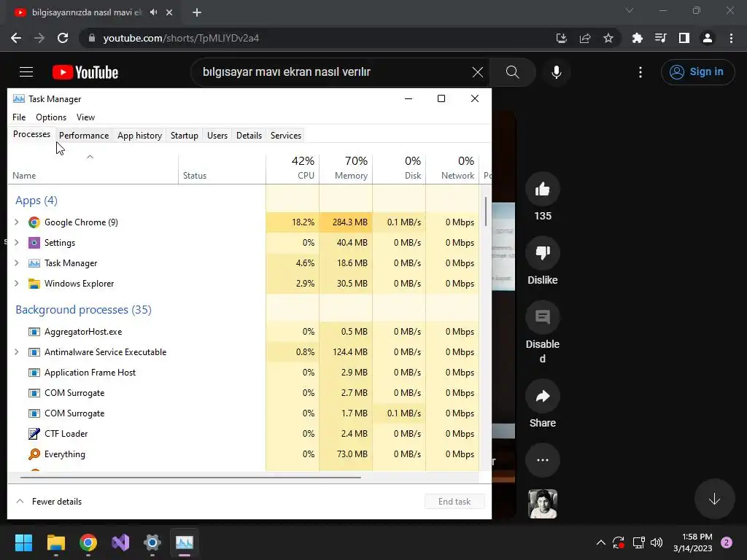The height and width of the screenshot is (560, 747).
Task: Open Windows Start menu
Action: point(23,542)
